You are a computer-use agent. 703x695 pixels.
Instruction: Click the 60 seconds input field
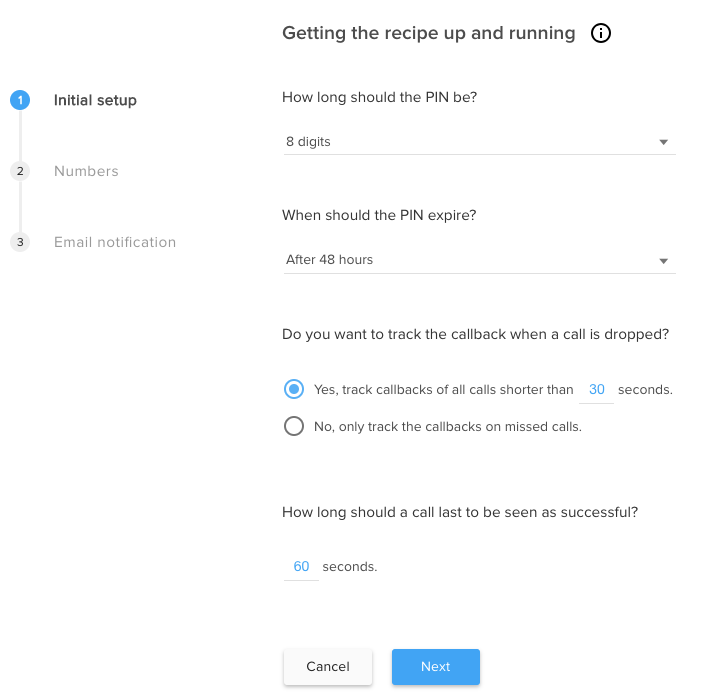click(x=301, y=567)
